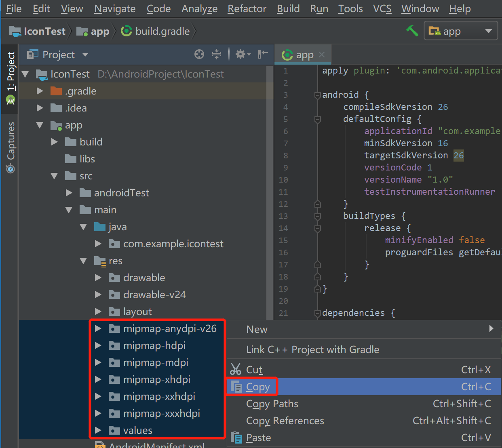Open the Project view mode dropdown
The width and height of the screenshot is (502, 448).
tap(85, 55)
